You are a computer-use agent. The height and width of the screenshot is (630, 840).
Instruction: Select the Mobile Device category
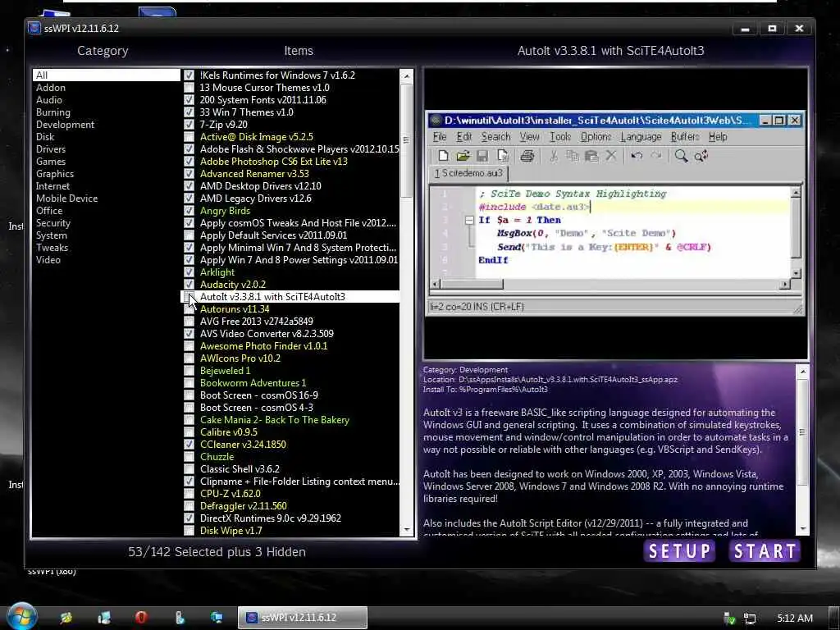106,199
